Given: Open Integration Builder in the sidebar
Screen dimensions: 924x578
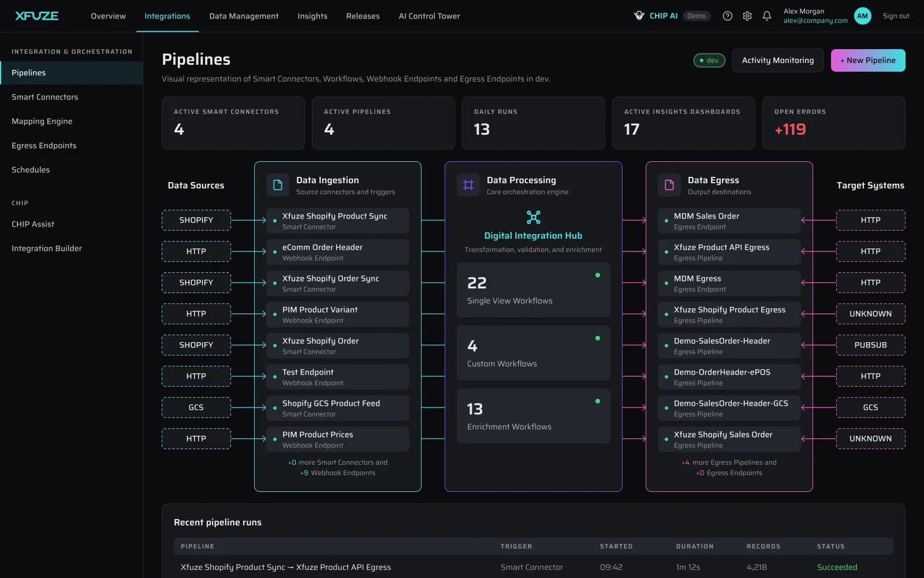Looking at the screenshot, I should pos(71,249).
